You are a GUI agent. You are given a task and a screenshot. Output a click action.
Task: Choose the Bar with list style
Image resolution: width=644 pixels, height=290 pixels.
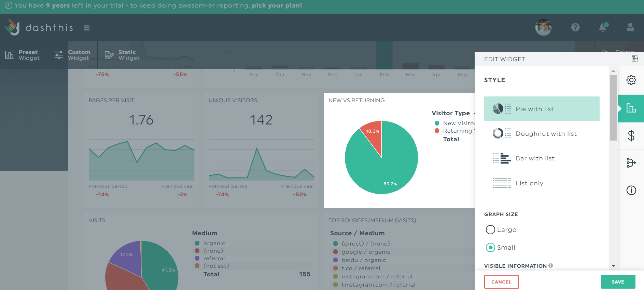tap(542, 158)
